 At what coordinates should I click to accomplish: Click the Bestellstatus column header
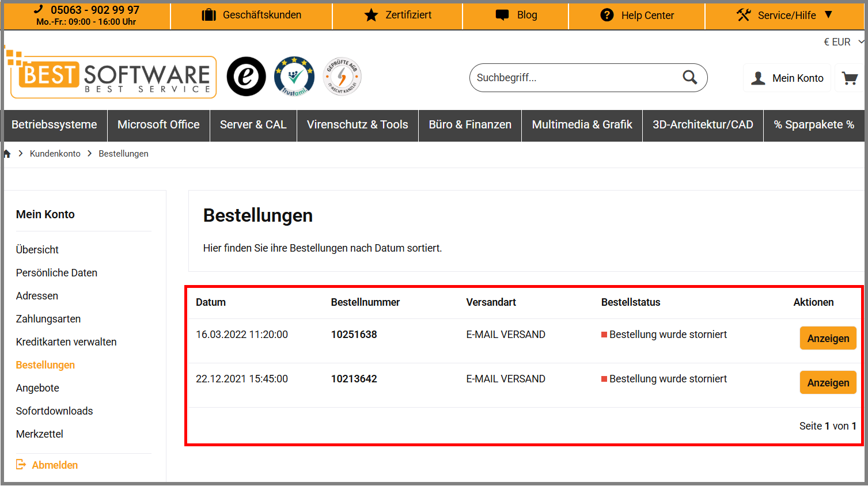click(x=631, y=302)
